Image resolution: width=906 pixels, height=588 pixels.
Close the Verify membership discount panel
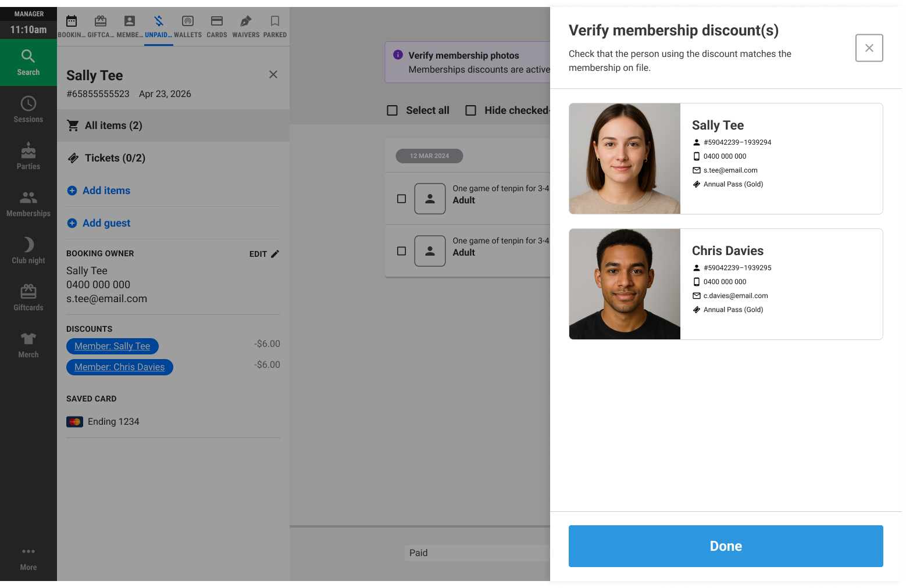[869, 48]
